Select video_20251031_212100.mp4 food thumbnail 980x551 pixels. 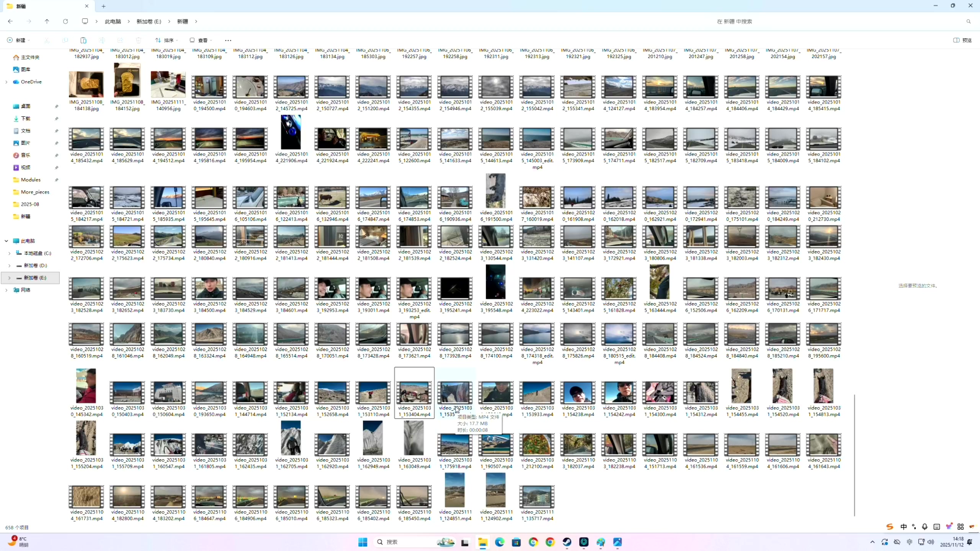(x=537, y=445)
